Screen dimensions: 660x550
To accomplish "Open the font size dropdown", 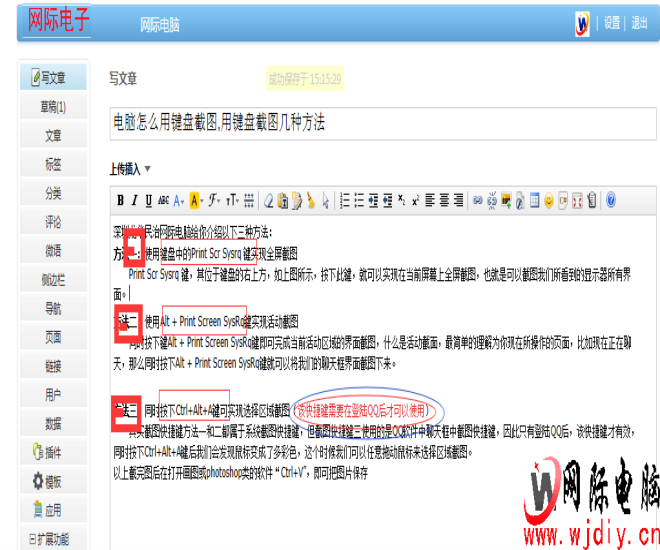I will coord(232,200).
